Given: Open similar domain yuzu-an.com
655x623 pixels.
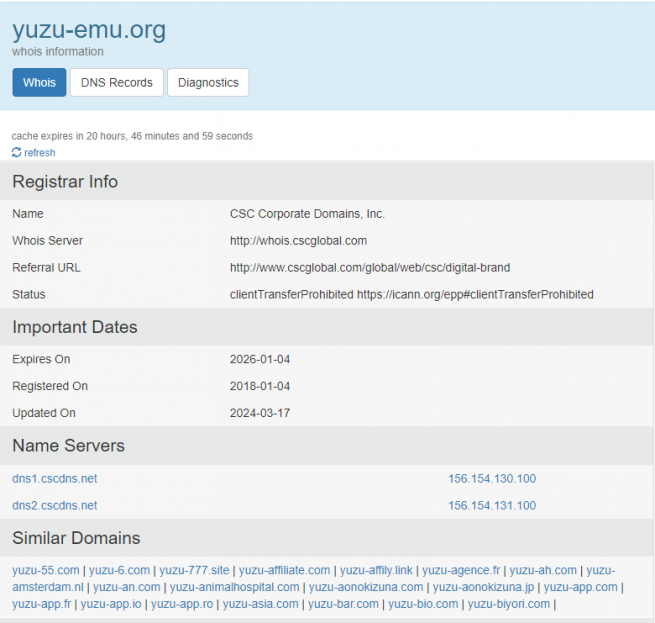Looking at the screenshot, I should (127, 587).
